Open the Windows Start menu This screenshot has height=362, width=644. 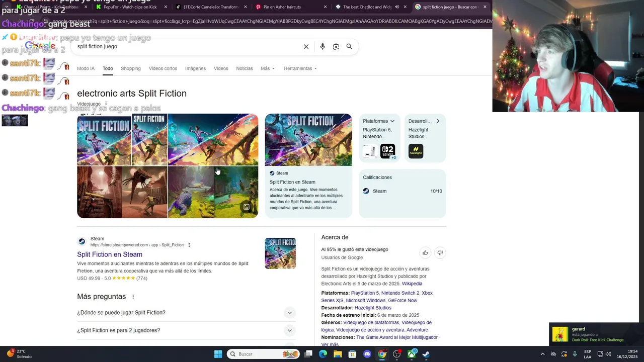point(218,354)
